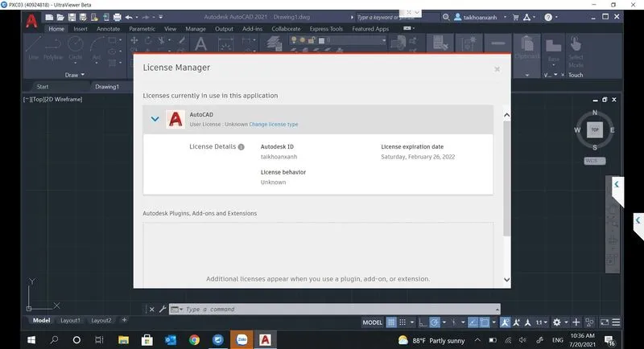Screen dimensions: 644x349
Task: Click the Start tab
Action: (x=43, y=87)
